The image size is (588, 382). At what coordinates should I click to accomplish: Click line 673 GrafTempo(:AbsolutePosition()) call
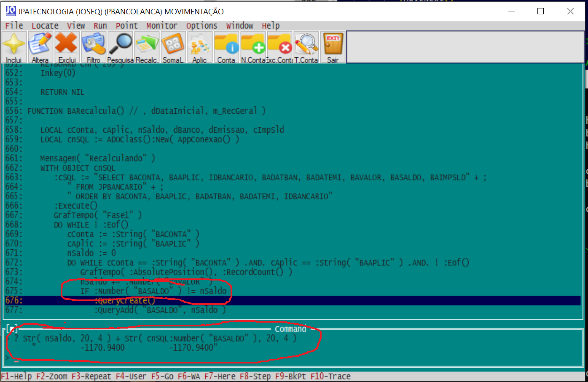pos(186,272)
